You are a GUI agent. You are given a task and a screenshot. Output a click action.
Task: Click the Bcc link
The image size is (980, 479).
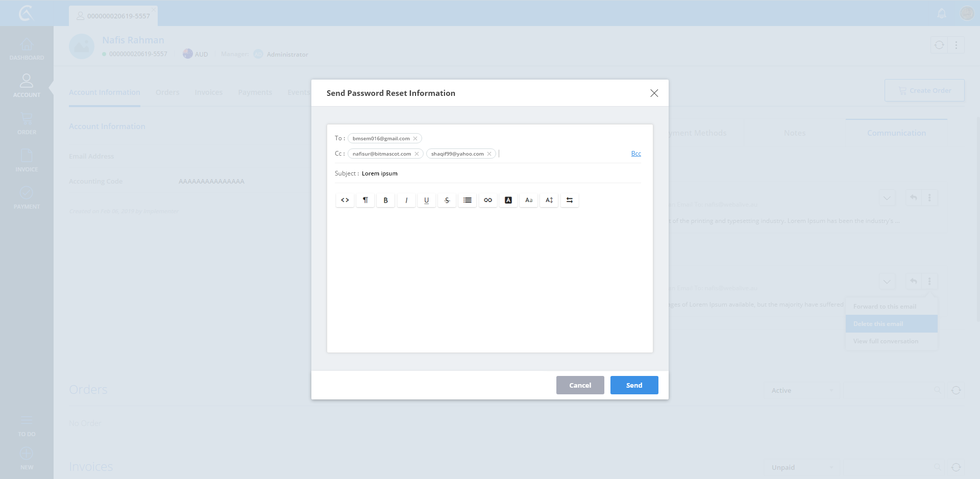pyautogui.click(x=636, y=154)
